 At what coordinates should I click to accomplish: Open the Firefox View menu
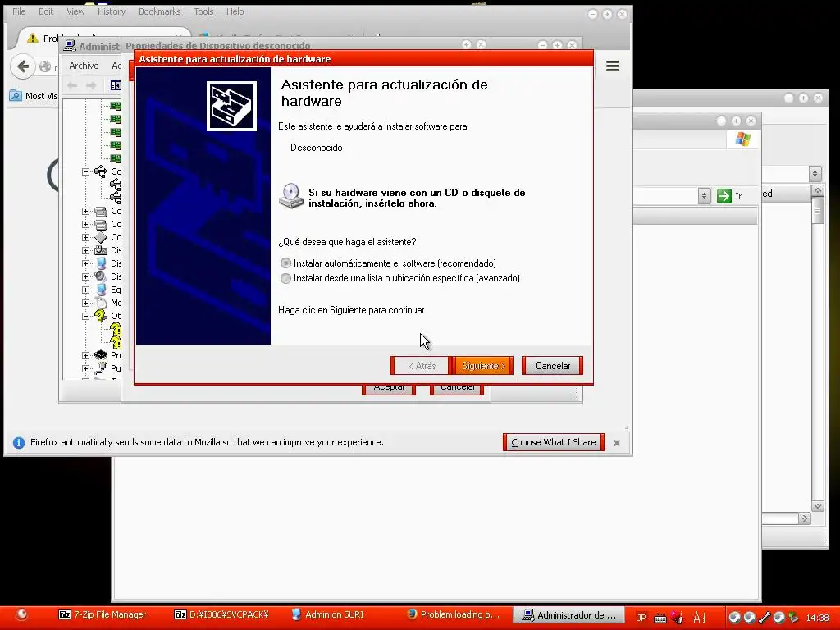pyautogui.click(x=75, y=11)
